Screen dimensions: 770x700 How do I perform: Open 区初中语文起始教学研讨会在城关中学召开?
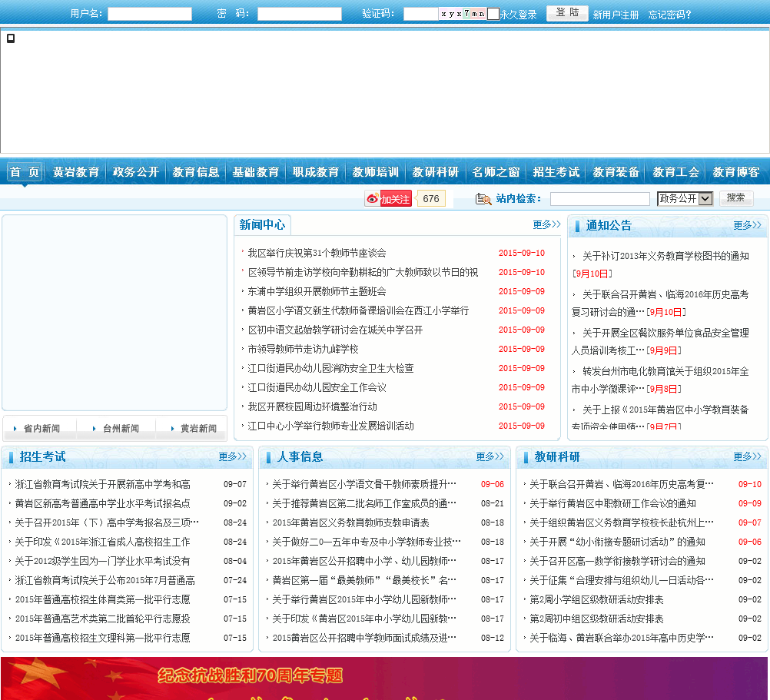pos(335,330)
